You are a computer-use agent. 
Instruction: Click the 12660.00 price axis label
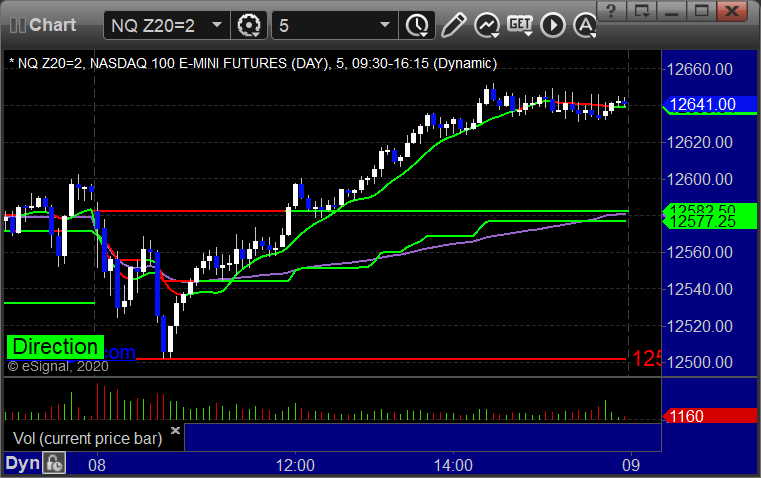699,69
